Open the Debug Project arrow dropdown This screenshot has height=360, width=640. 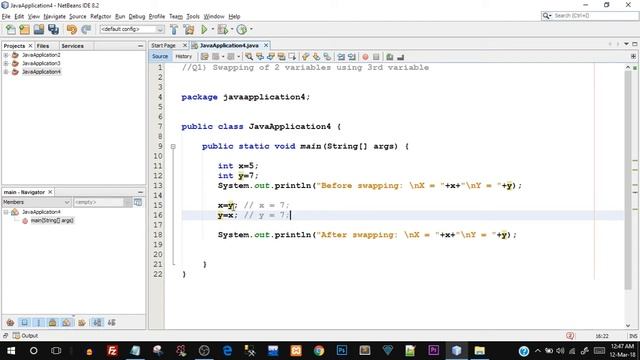[x=231, y=29]
